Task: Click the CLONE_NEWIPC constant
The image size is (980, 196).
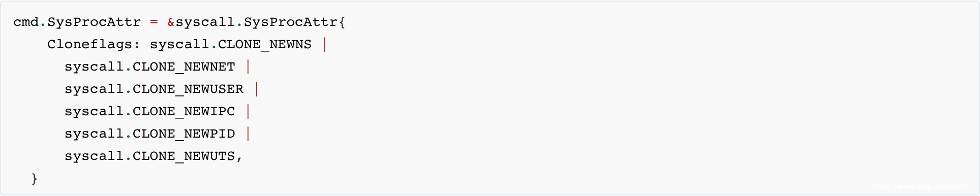Action: click(x=184, y=112)
